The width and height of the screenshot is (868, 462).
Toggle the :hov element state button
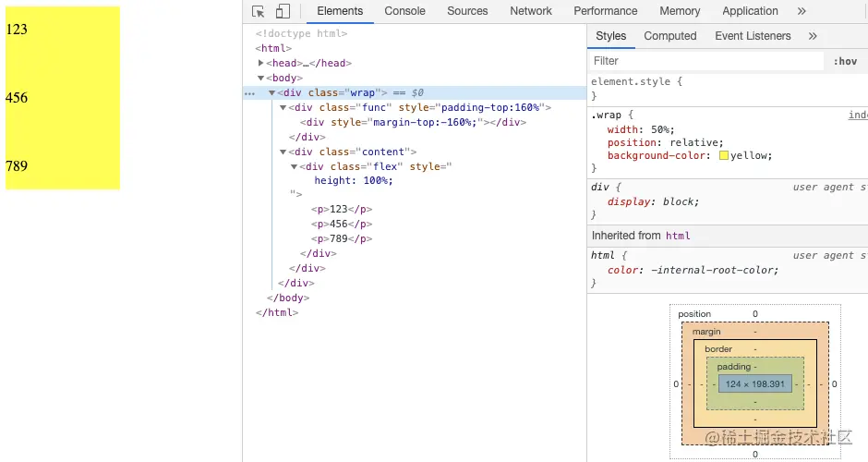(x=845, y=62)
